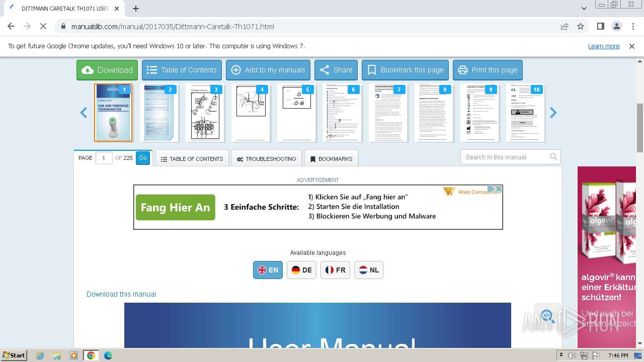Show hidden system tray icons
644x362 pixels.
pos(561,355)
